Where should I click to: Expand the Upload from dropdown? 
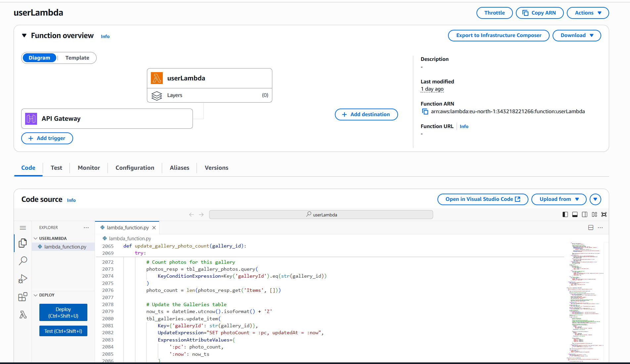coord(559,199)
